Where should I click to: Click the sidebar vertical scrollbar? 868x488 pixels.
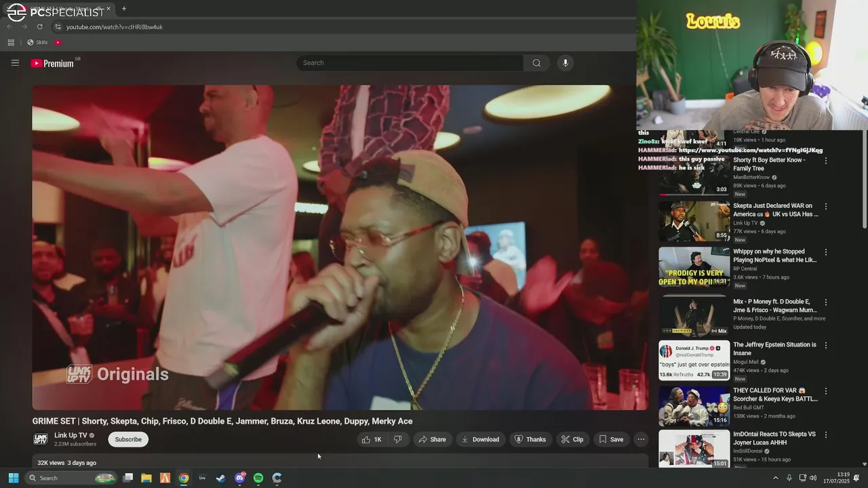[864, 180]
